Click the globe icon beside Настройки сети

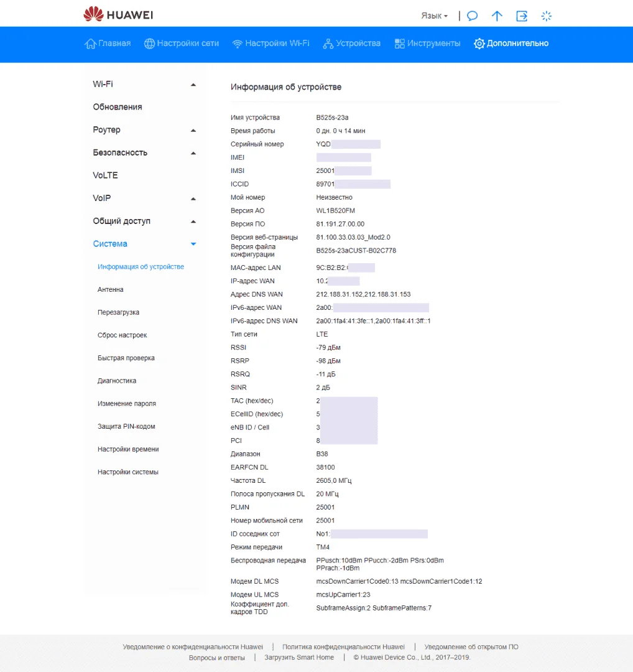[x=149, y=44]
